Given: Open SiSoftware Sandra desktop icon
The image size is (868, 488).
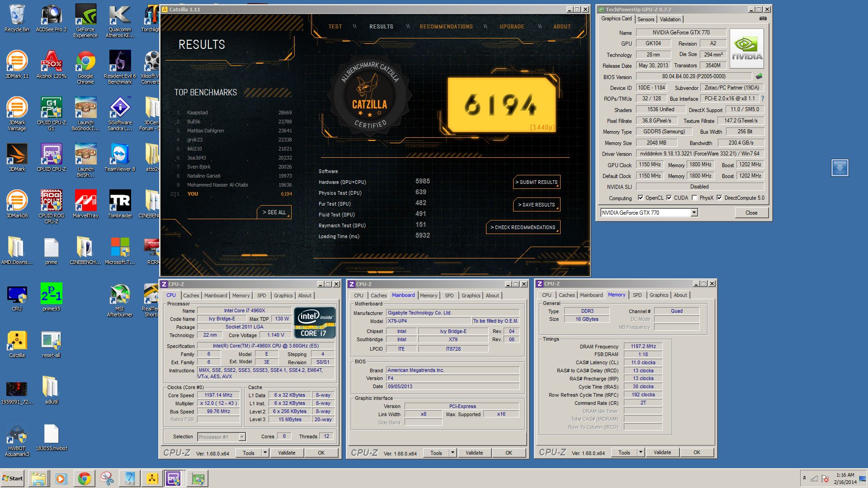Looking at the screenshot, I should click(x=120, y=114).
